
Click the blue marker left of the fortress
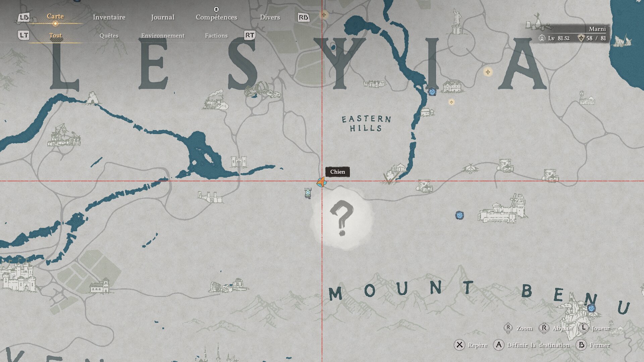(x=460, y=215)
